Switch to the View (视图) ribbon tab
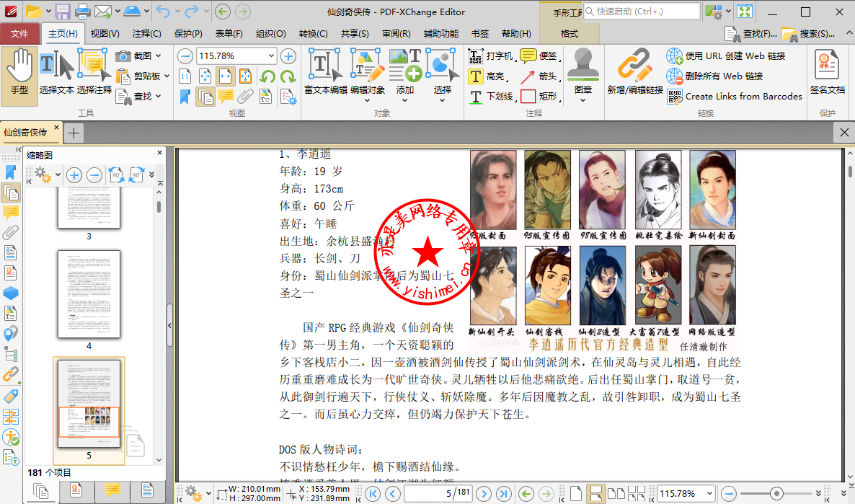 click(105, 33)
